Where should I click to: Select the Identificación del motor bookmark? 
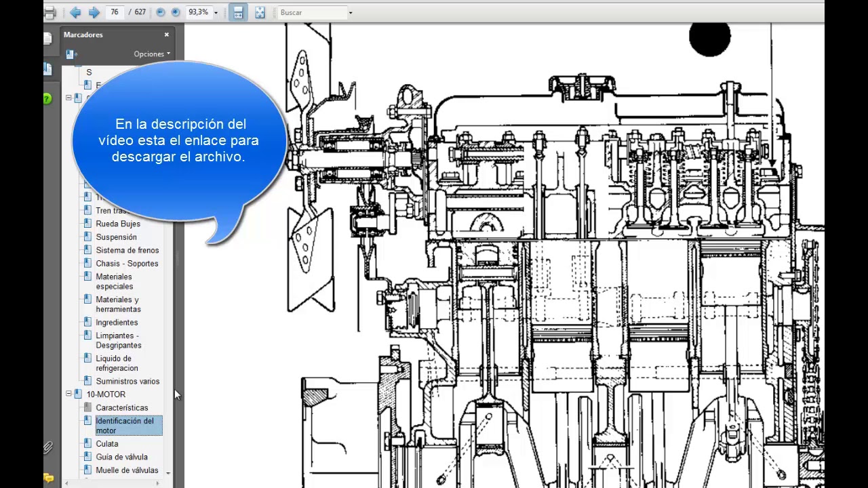(128, 426)
